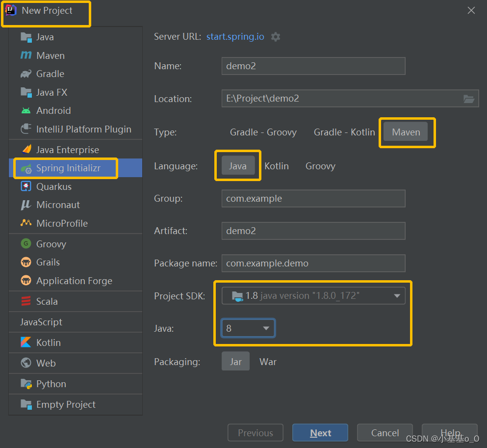Click the Android robot icon

(26, 110)
